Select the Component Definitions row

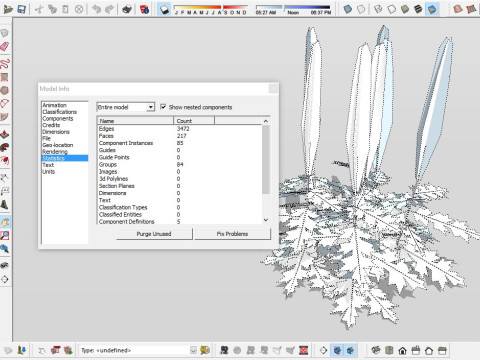point(179,221)
